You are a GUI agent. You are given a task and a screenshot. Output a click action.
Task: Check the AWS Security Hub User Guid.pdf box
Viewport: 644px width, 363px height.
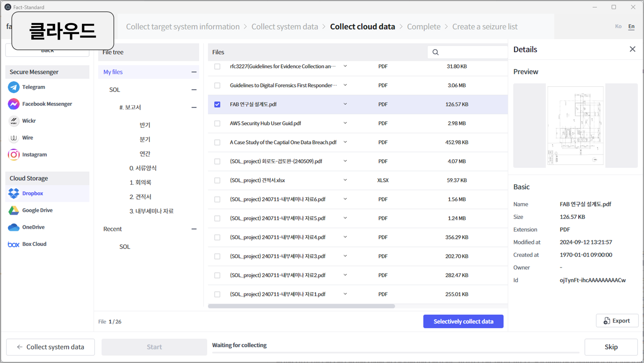(x=217, y=124)
